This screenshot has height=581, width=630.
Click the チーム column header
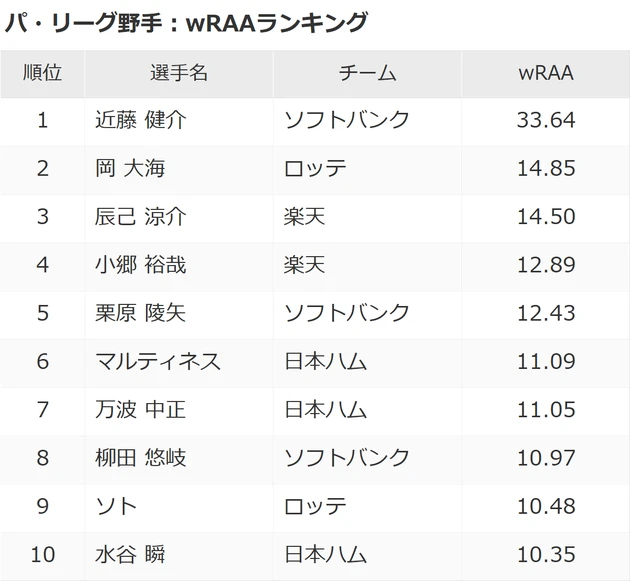[x=367, y=73]
